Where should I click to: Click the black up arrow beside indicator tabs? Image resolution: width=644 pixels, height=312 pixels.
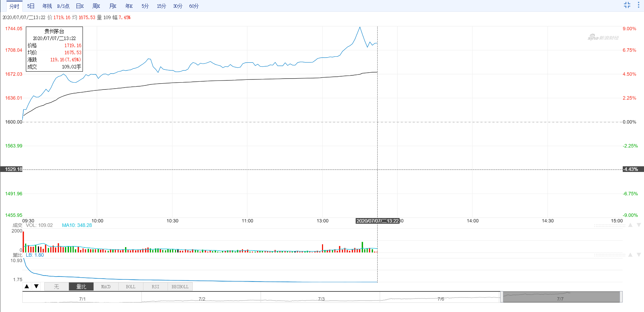click(27, 286)
